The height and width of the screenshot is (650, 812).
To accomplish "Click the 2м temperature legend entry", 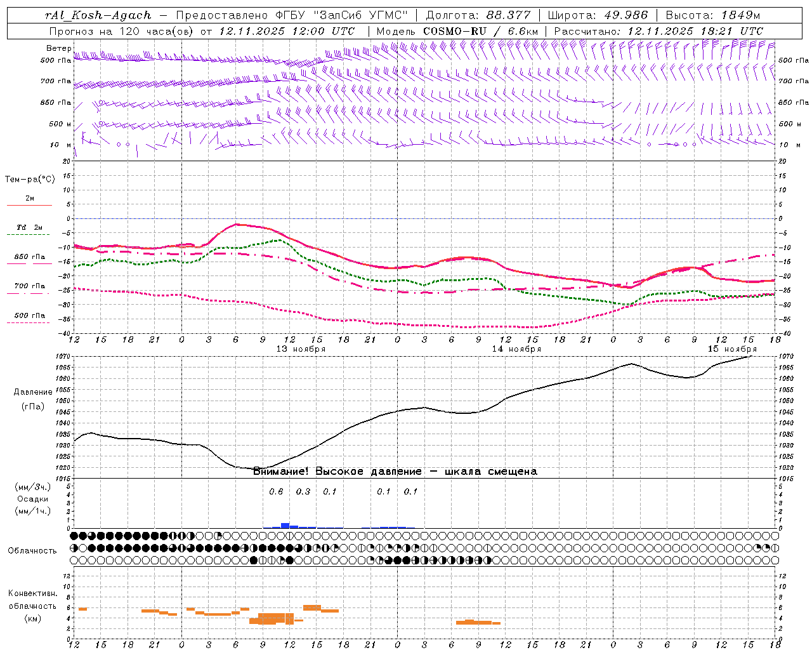I will [x=30, y=199].
